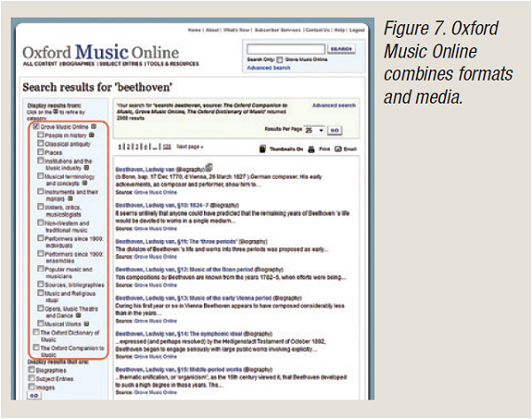532x419 pixels.
Task: Go to results page 3
Action: click(137, 147)
